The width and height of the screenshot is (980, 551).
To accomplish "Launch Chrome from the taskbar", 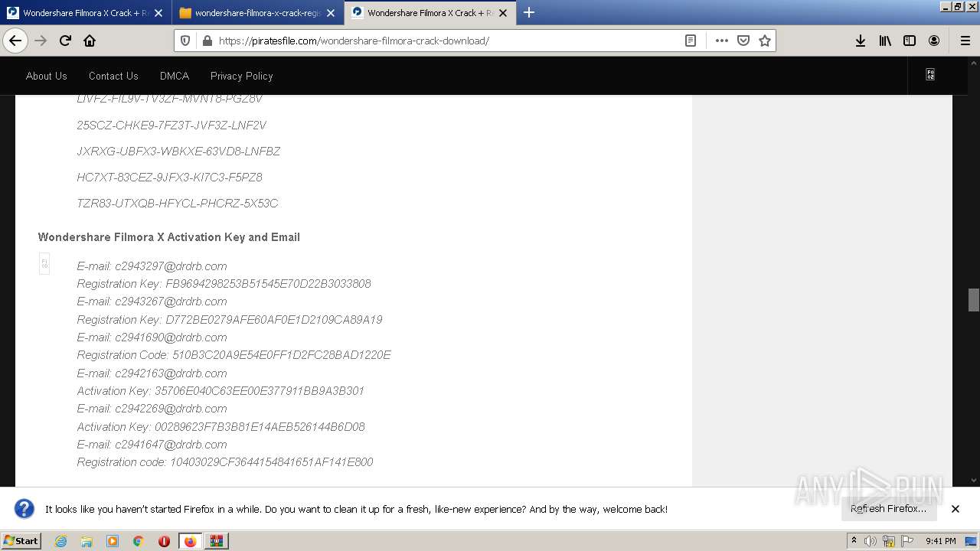I will 139,541.
